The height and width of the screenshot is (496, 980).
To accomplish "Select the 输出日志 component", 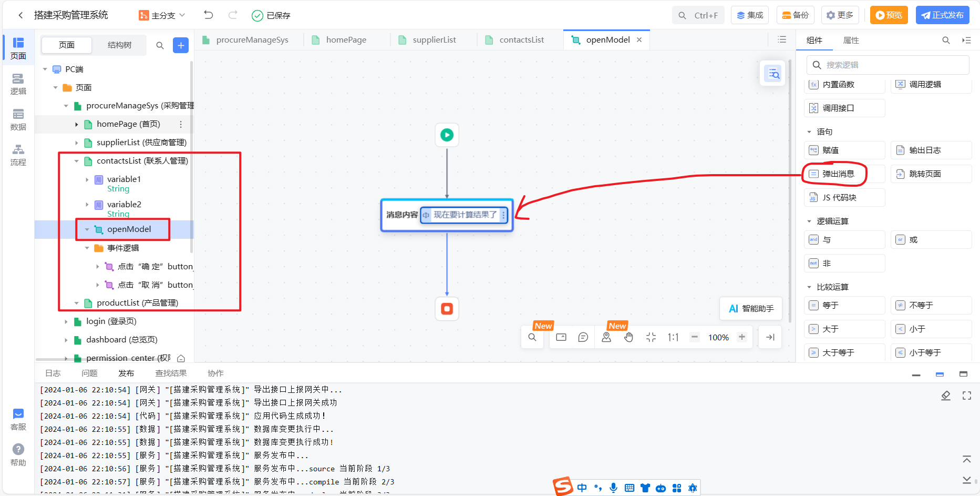I will tap(931, 150).
